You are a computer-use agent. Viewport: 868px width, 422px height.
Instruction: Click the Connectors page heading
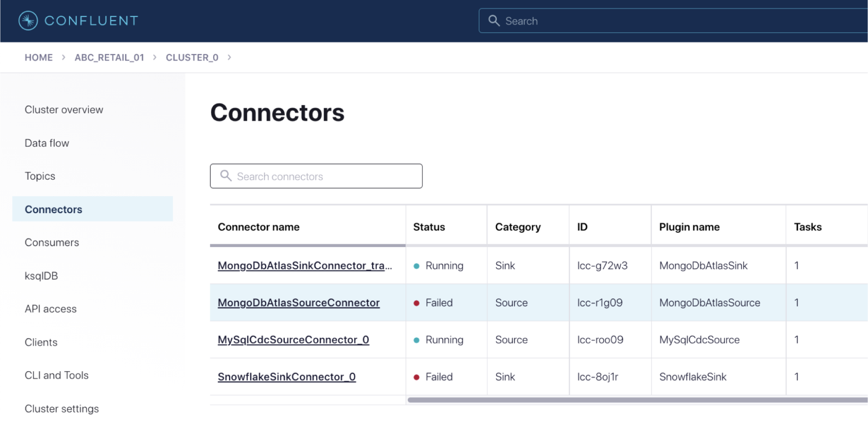(277, 112)
